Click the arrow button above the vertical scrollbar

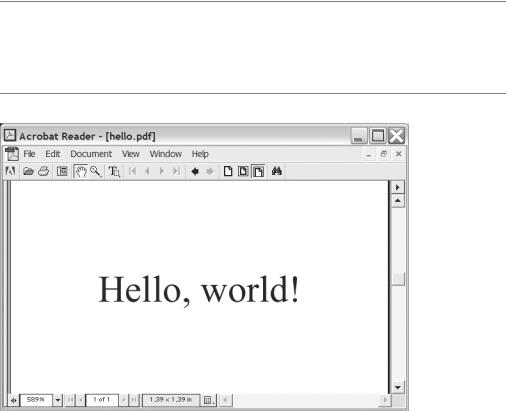click(x=398, y=187)
